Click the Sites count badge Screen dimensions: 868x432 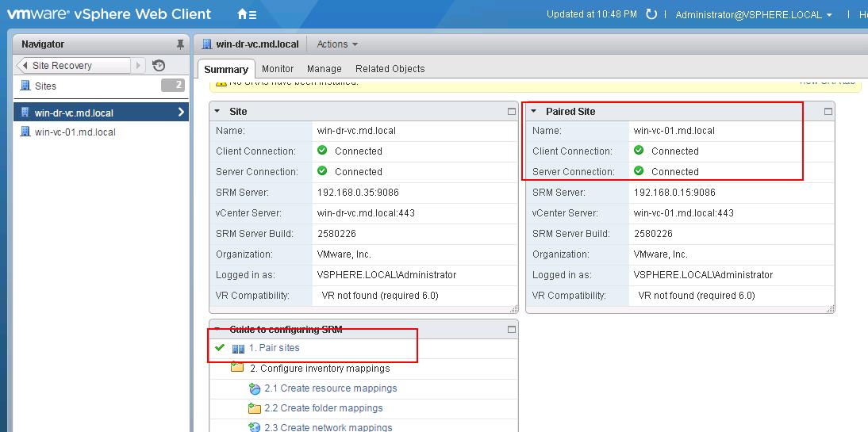(173, 85)
